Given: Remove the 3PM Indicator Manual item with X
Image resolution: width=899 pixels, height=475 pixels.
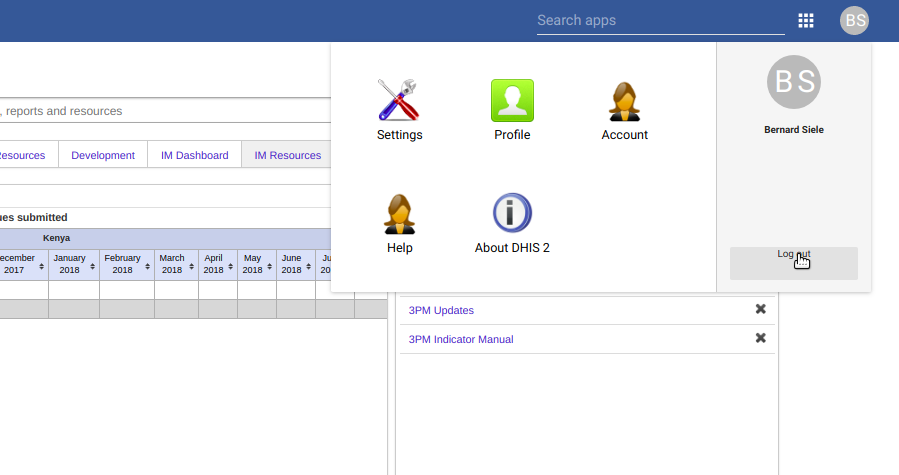Looking at the screenshot, I should coord(760,338).
